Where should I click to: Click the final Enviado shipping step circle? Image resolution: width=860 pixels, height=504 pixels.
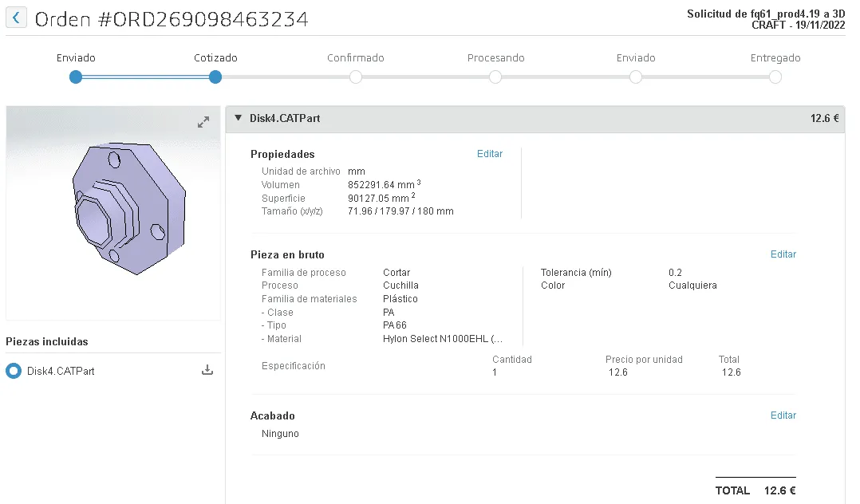635,77
